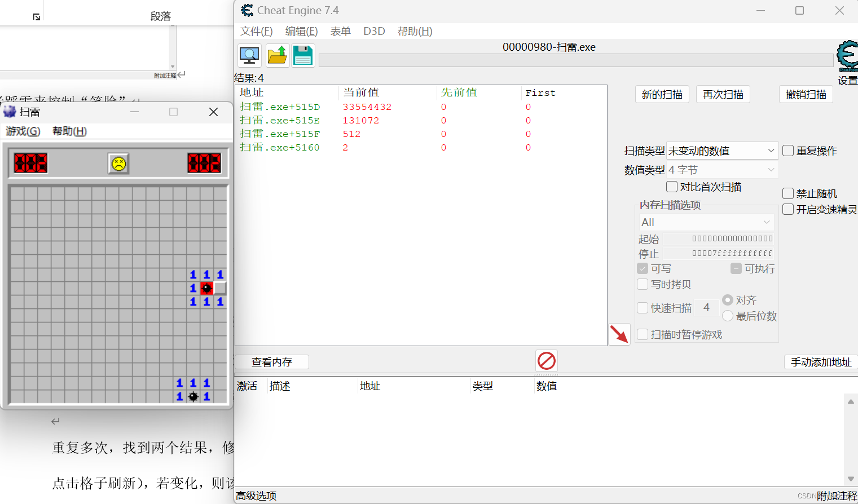This screenshot has height=504, width=858.
Task: Open D3D menu
Action: click(x=374, y=31)
